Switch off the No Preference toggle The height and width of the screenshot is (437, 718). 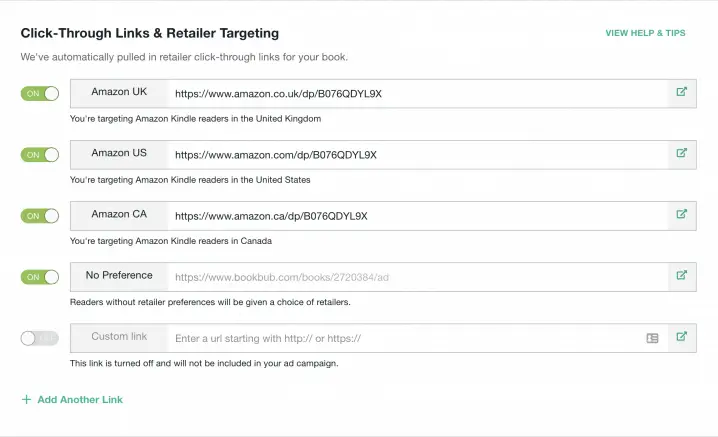tap(40, 277)
